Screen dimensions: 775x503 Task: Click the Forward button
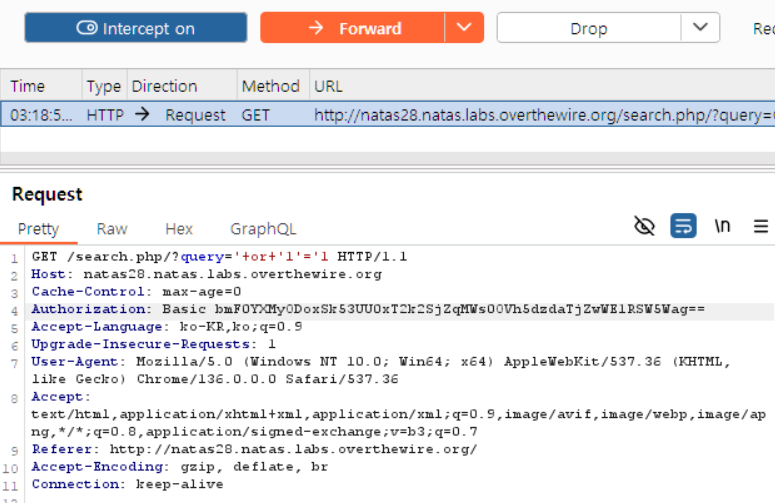click(x=352, y=28)
